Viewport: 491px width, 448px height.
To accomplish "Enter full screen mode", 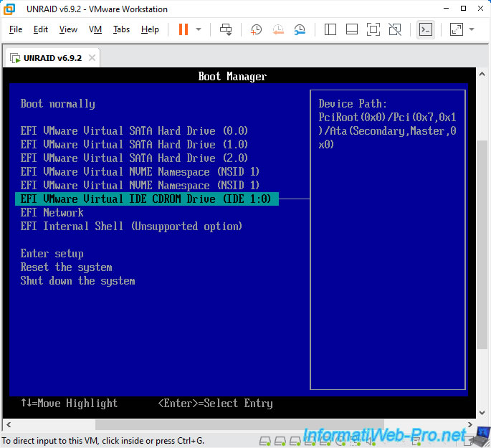I will coord(373,29).
